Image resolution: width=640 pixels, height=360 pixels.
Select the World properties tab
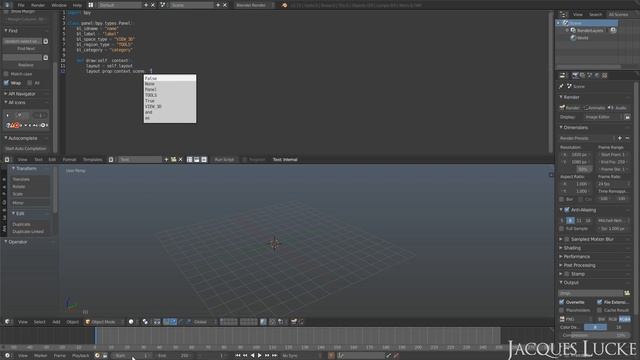pos(597,75)
